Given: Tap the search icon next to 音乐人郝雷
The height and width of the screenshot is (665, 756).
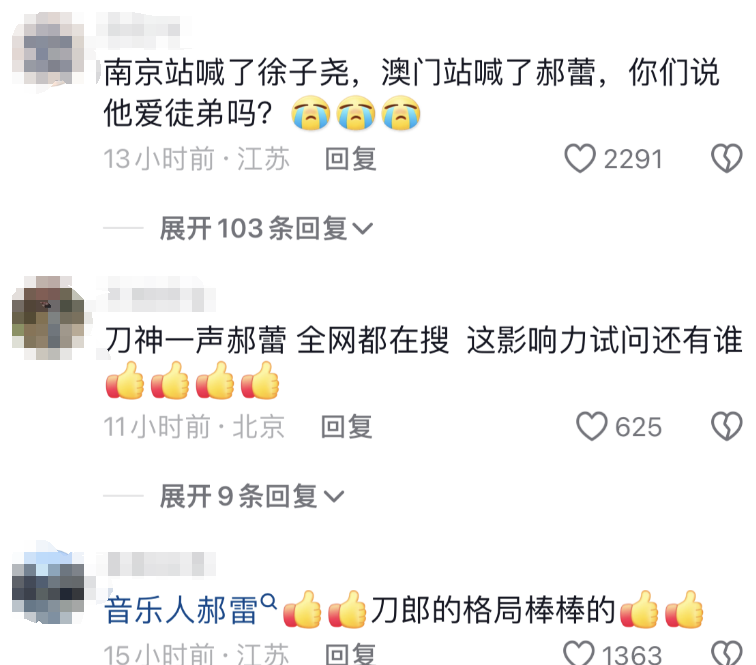Looking at the screenshot, I should coord(268,602).
